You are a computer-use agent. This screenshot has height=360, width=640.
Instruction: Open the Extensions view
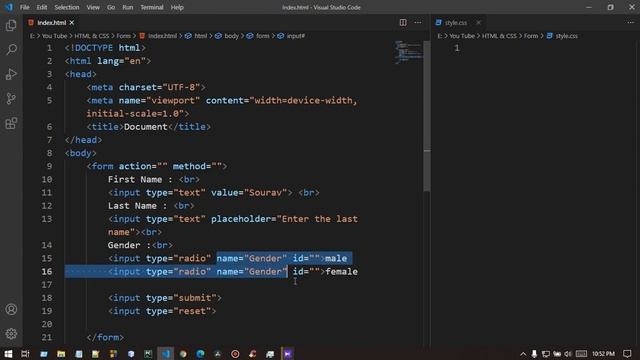[x=11, y=123]
